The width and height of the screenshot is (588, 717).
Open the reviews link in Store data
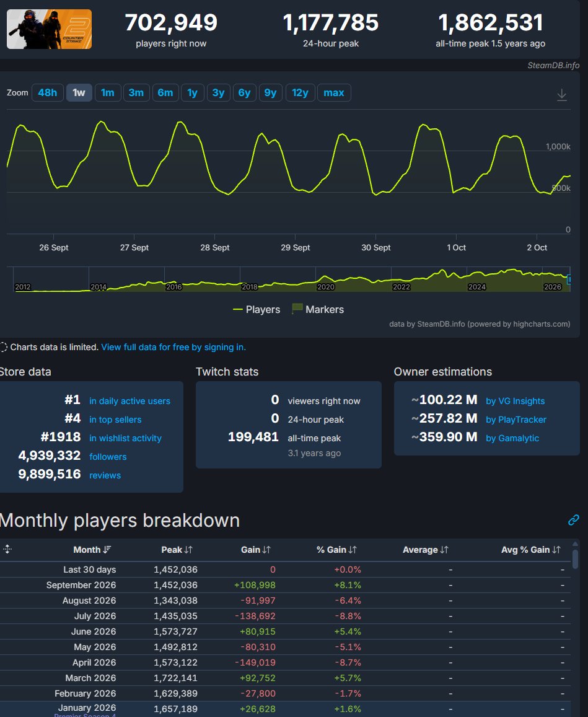click(105, 475)
